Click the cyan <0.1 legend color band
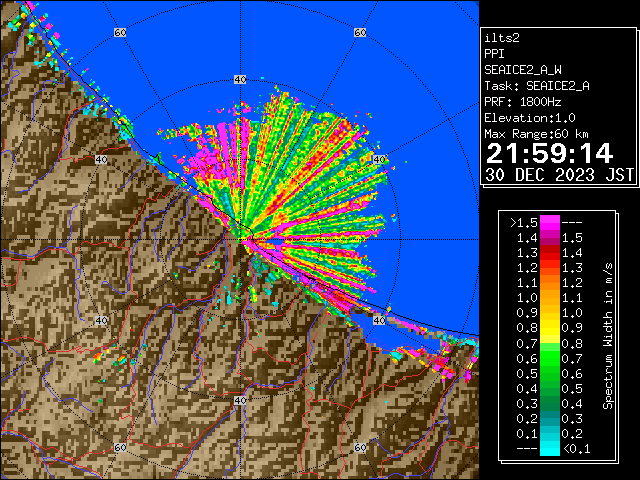640x480 pixels. [549, 449]
